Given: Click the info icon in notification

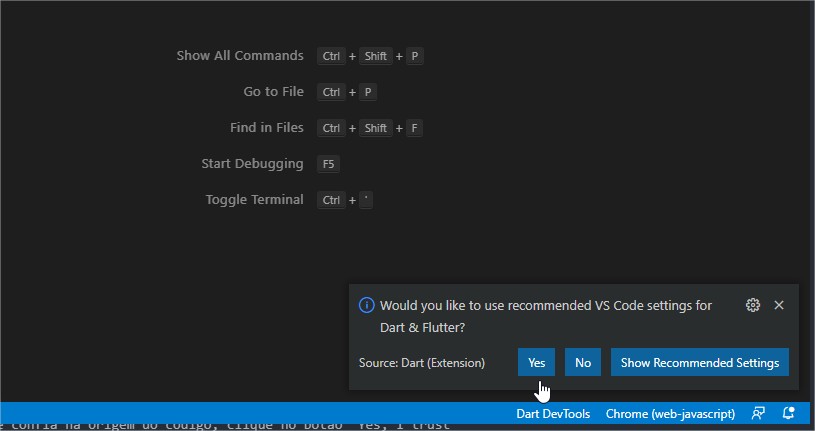Looking at the screenshot, I should (366, 305).
